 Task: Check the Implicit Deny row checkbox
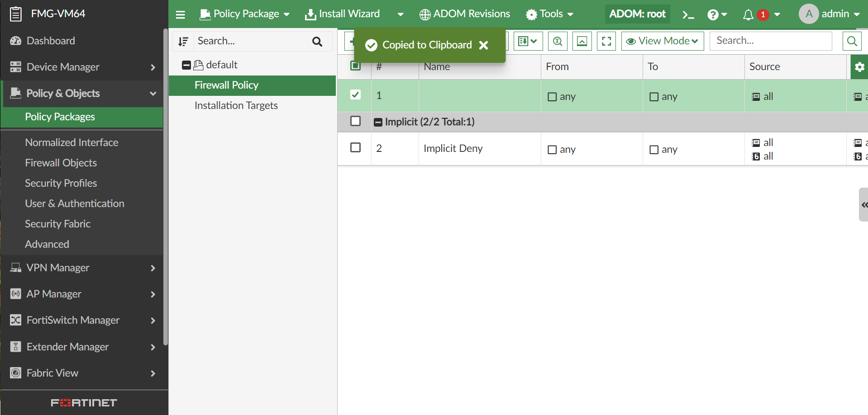click(356, 147)
